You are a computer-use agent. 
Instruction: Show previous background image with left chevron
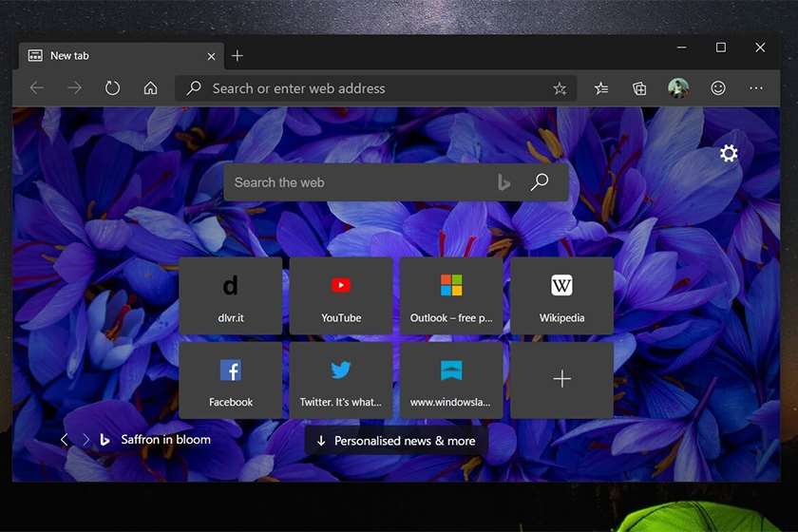(x=65, y=440)
